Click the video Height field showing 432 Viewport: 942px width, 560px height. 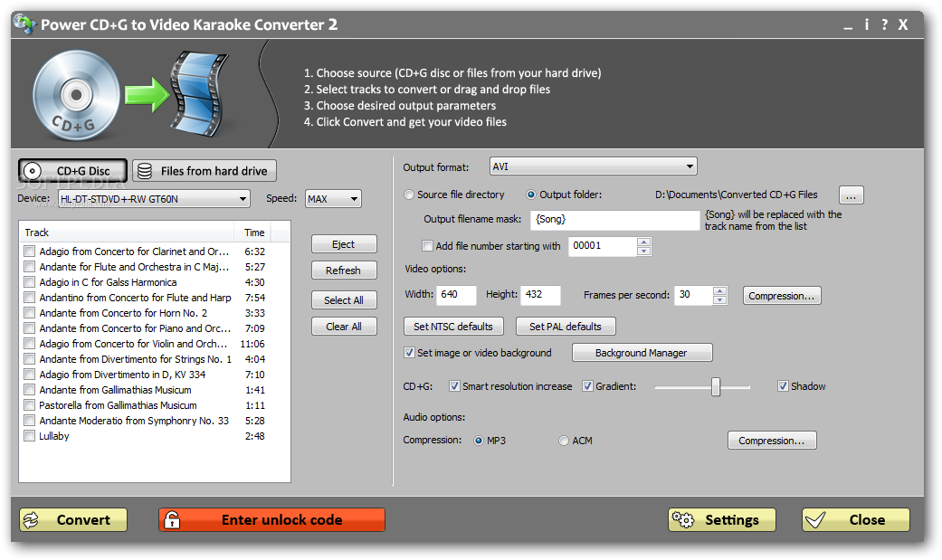tap(541, 295)
